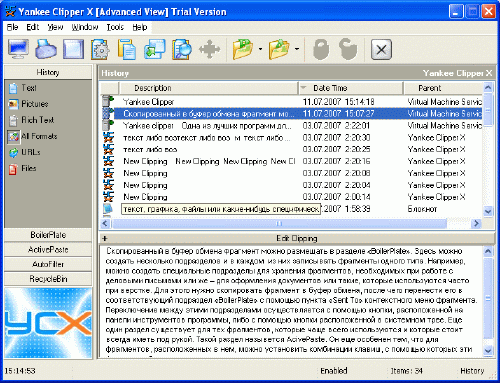The image size is (500, 383).
Task: Sort by Date Time column header
Action: click(x=351, y=88)
